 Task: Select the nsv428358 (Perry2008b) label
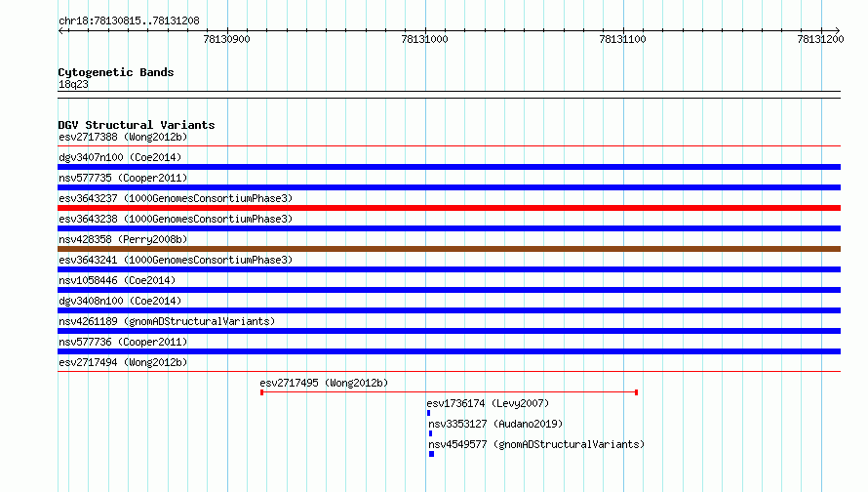123,239
